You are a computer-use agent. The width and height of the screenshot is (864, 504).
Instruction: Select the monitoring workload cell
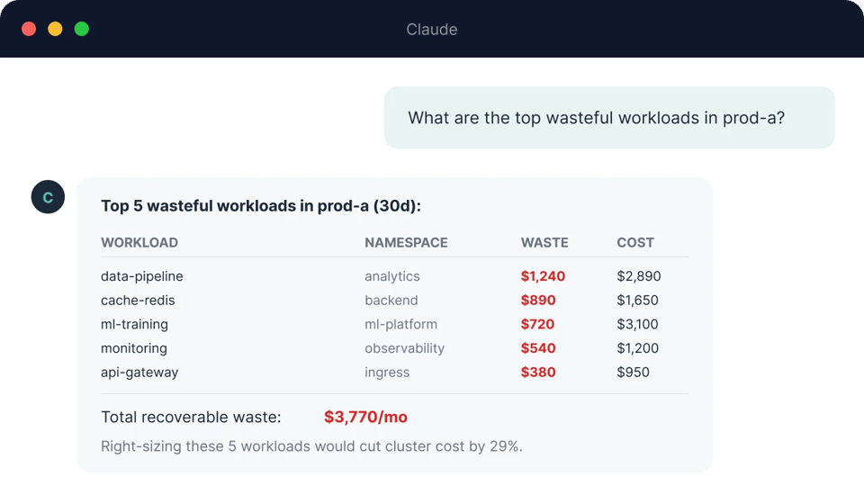(134, 348)
